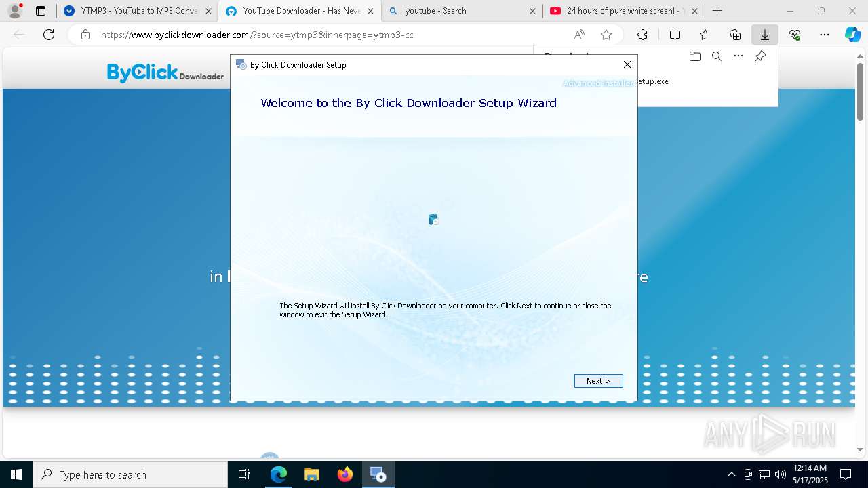
Task: Open Microsoft Edge from taskbar
Action: (279, 474)
